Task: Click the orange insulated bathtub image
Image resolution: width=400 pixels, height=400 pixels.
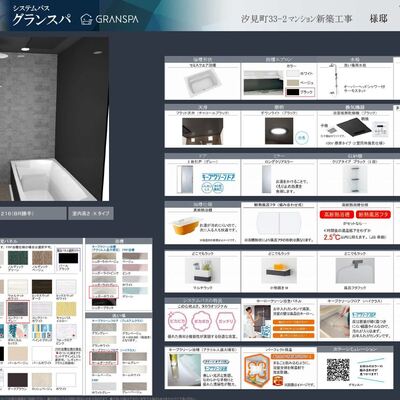Action: click(x=186, y=226)
